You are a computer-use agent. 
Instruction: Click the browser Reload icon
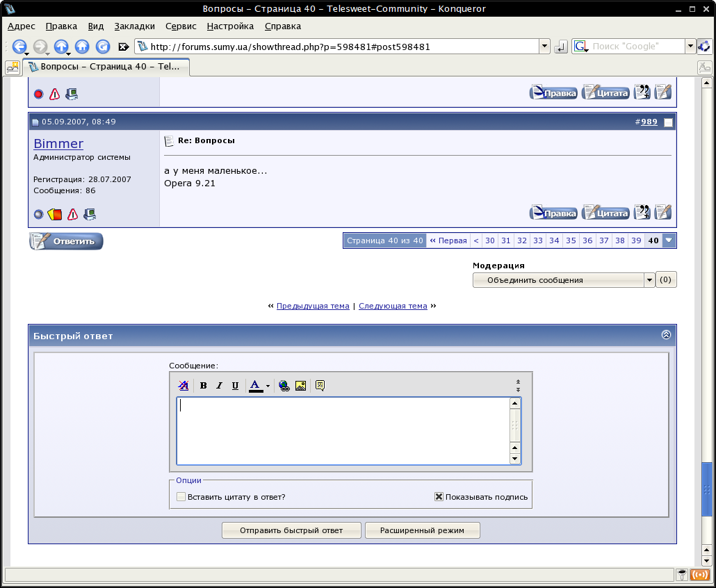tap(103, 47)
